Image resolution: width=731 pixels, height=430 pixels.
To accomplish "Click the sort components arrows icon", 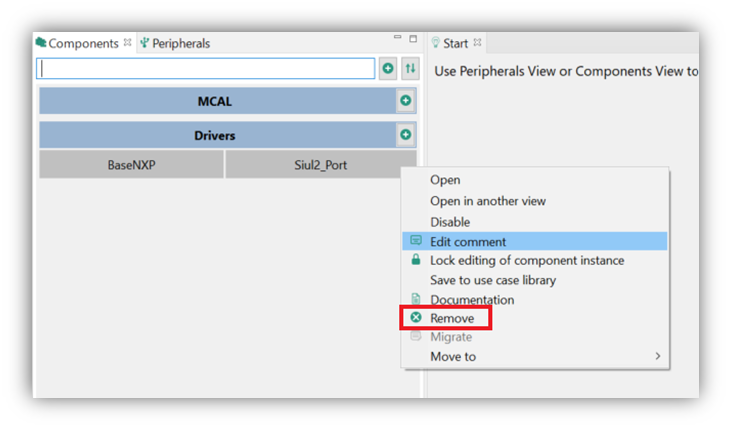I will coord(410,69).
